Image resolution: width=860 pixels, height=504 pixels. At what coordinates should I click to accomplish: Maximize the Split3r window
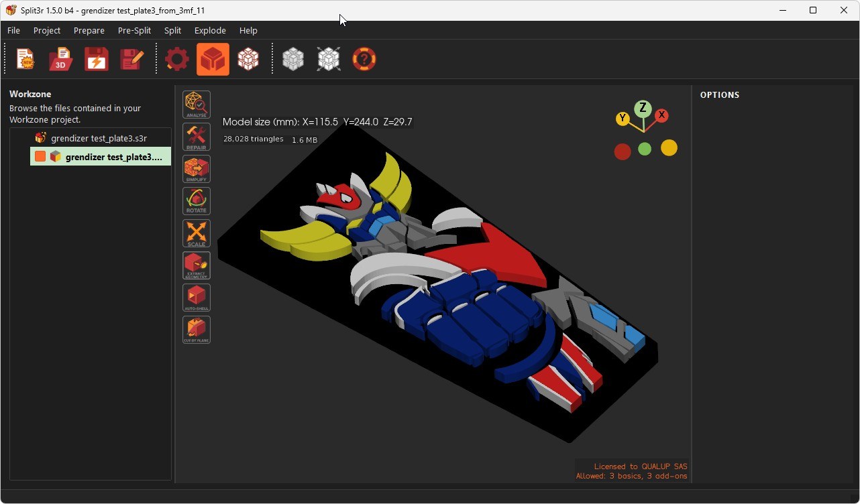click(813, 10)
